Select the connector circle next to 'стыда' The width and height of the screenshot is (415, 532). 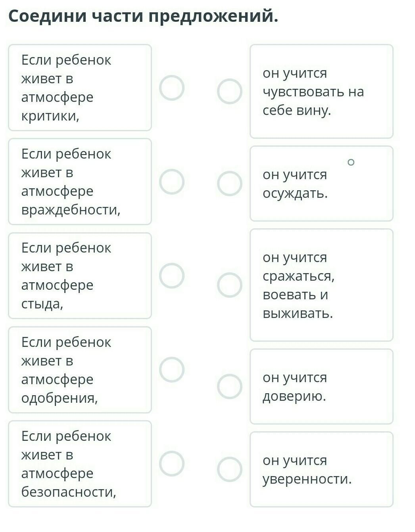[x=172, y=276]
